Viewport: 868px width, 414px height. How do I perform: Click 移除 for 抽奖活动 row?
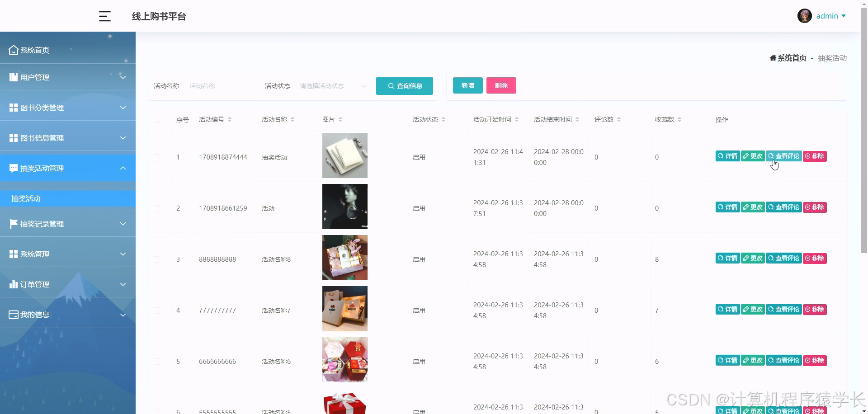(815, 156)
